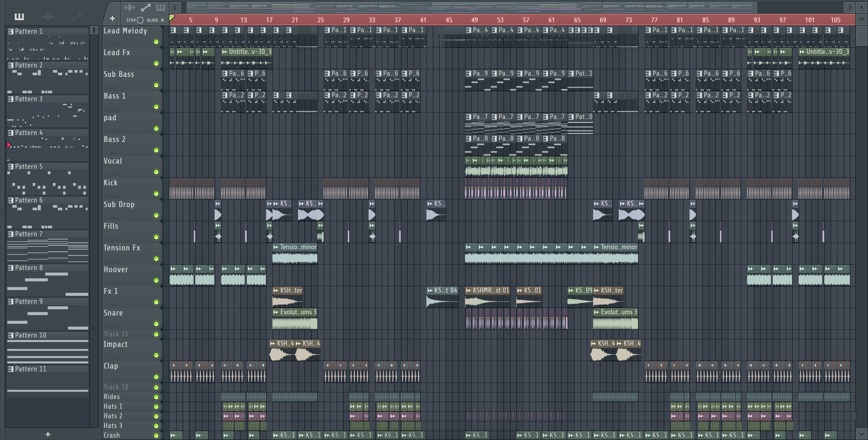This screenshot has width=868, height=440.
Task: Focus automation clips in playlist toolbar
Action: [146, 7]
